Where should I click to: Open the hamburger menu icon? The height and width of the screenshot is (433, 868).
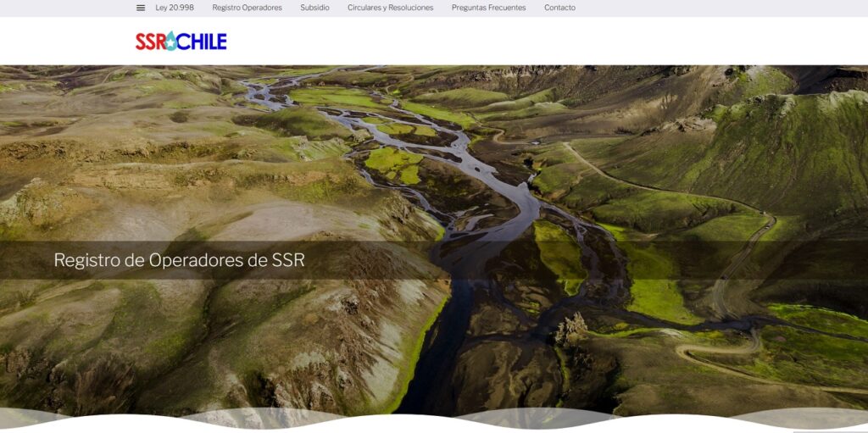(141, 8)
